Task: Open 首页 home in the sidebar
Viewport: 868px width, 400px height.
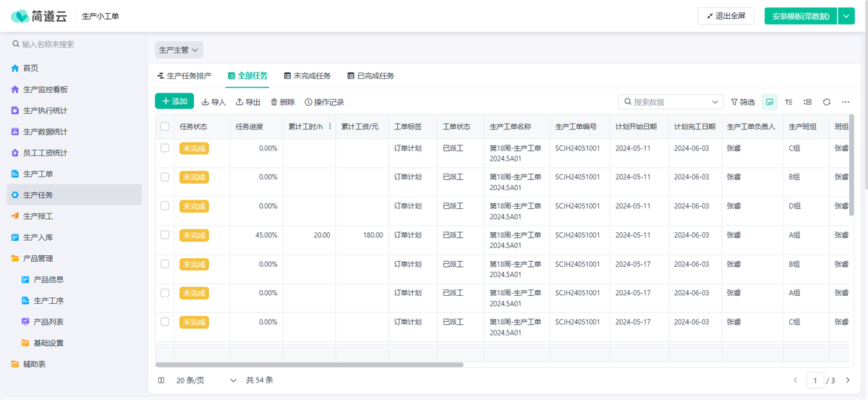Action: [x=30, y=68]
